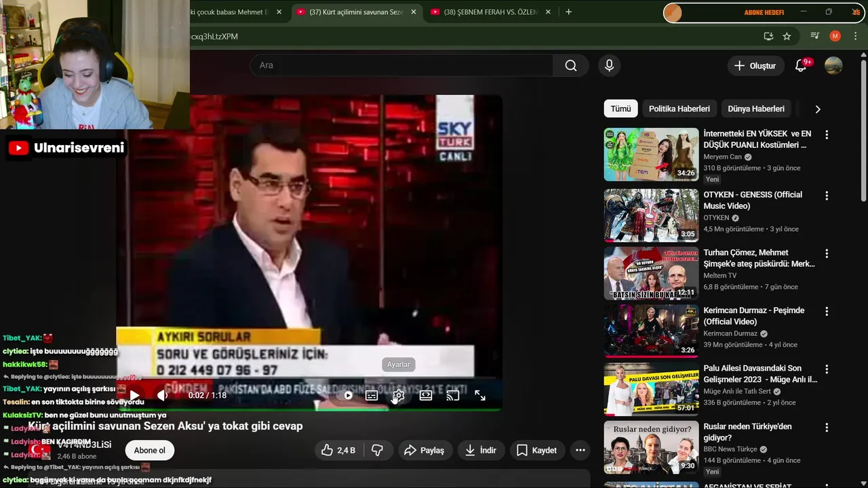Click the Paylaş share button
This screenshot has height=488, width=868.
pos(425,450)
